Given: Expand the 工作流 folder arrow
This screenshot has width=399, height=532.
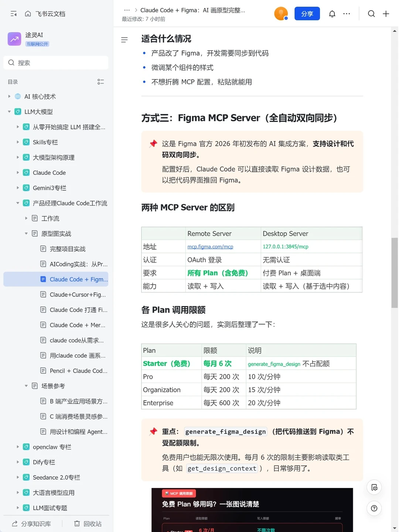Looking at the screenshot, I should (26, 218).
